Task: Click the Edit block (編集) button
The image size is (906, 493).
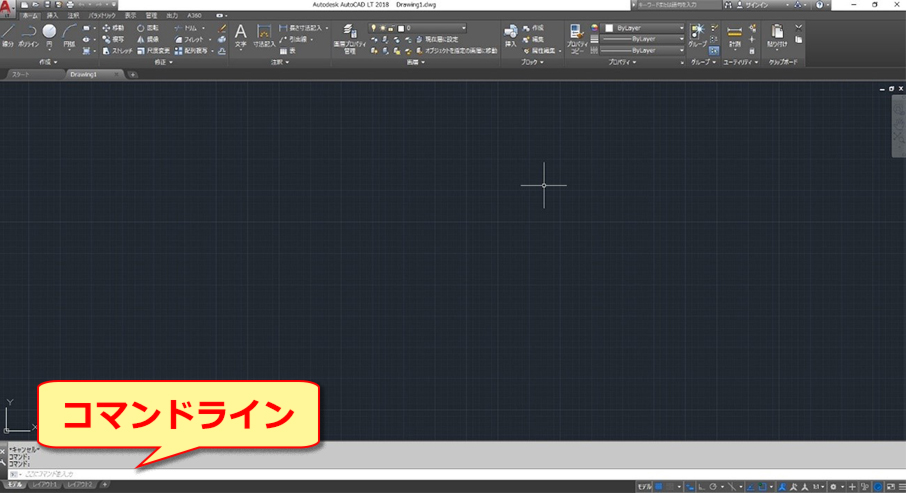Action: 533,39
